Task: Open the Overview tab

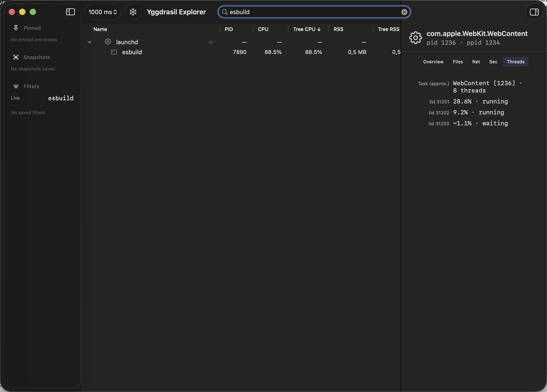Action: click(433, 62)
